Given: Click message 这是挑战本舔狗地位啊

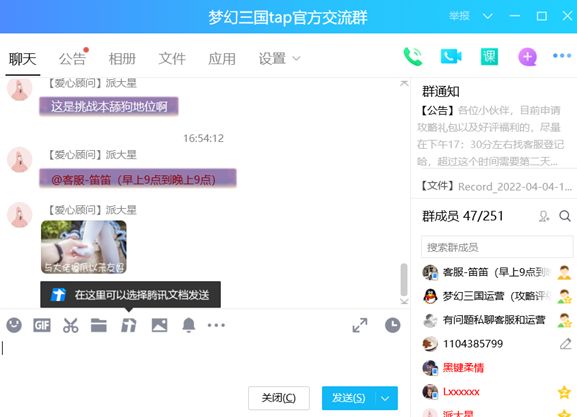Looking at the screenshot, I should (109, 106).
